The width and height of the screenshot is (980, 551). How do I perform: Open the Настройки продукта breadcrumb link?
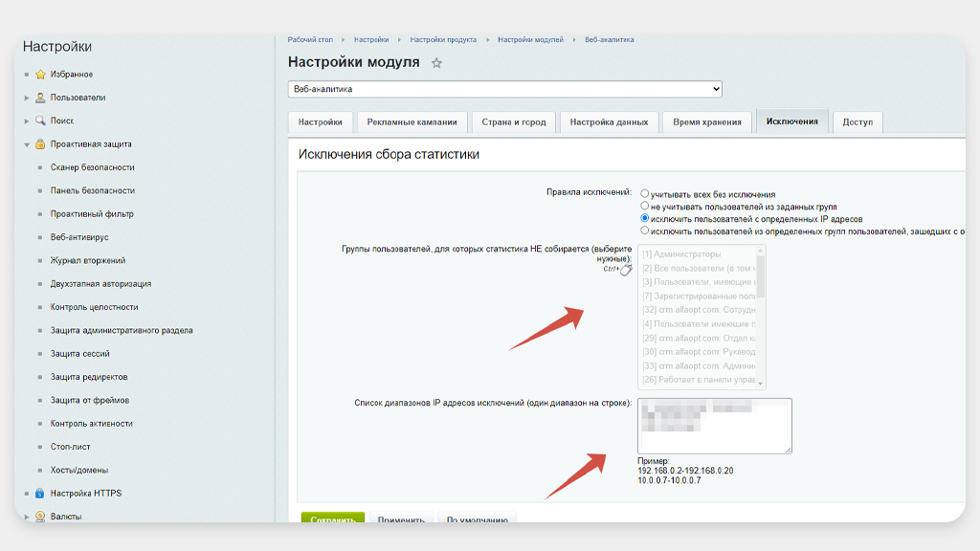coord(443,39)
